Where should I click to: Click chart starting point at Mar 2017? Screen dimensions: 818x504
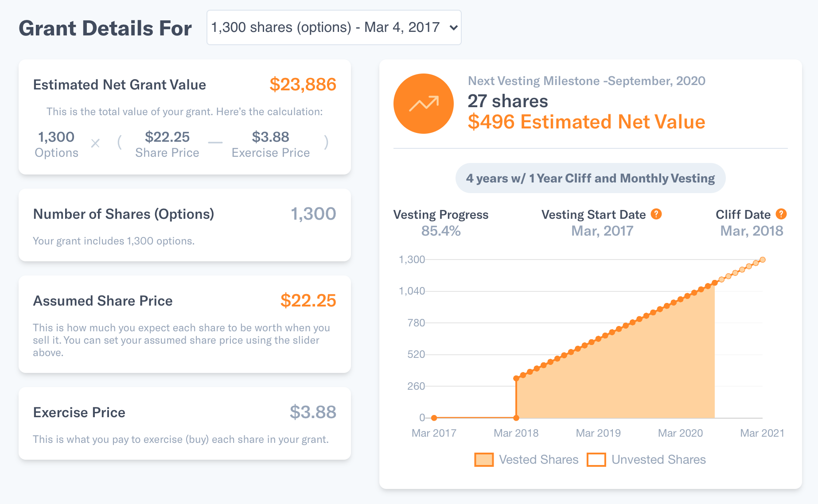click(434, 418)
